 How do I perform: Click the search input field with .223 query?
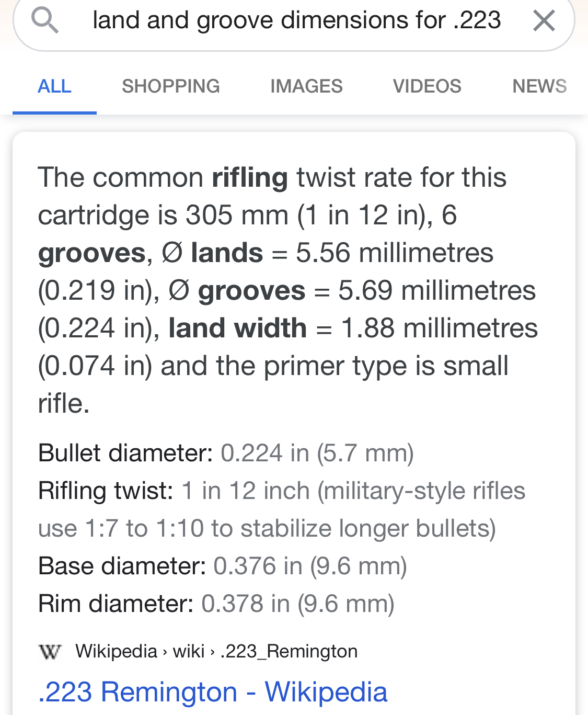(x=296, y=20)
